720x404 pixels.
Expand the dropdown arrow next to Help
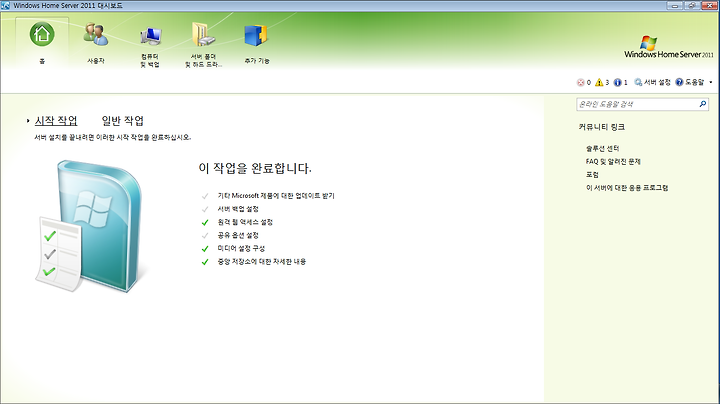pos(711,83)
